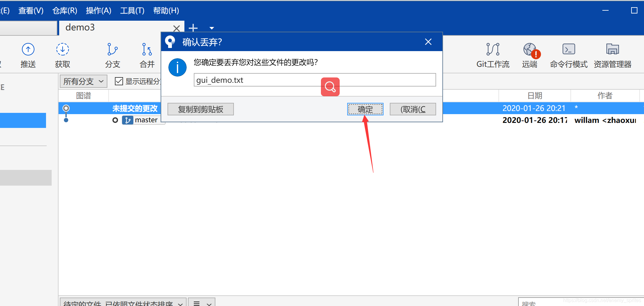Cancel the discard dialog

[413, 109]
